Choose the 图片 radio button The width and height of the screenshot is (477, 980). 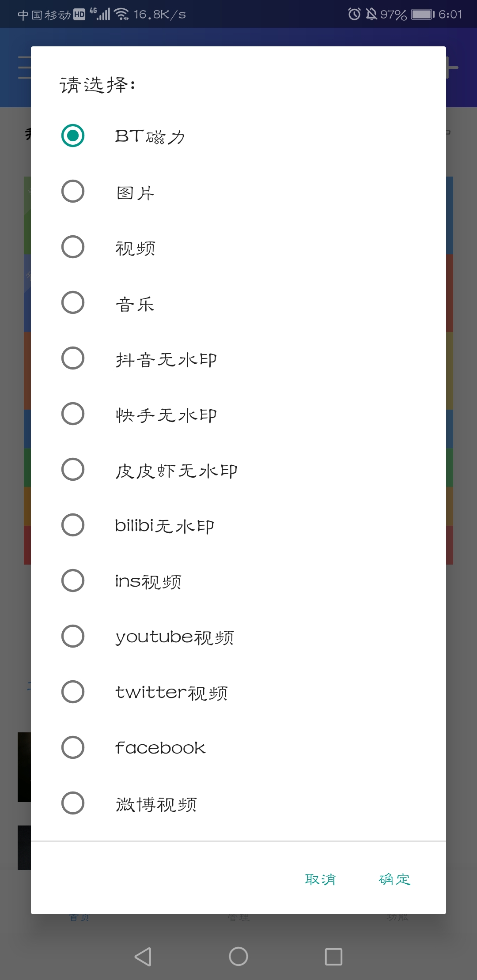coord(73,191)
